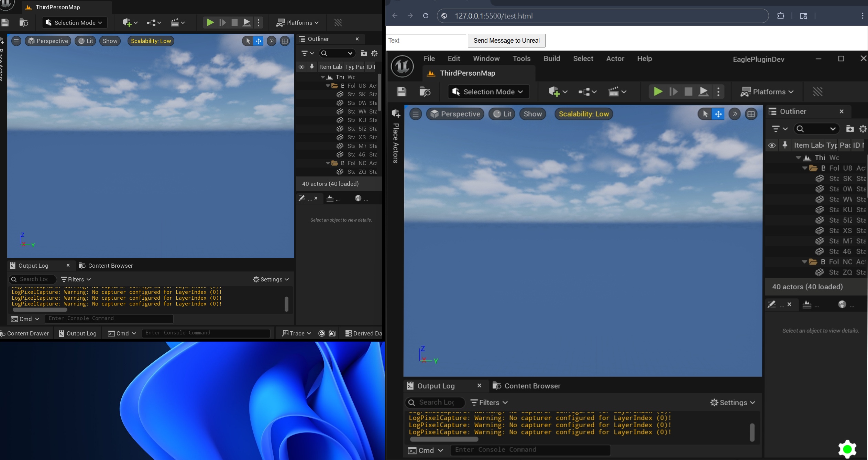Image resolution: width=868 pixels, height=460 pixels.
Task: Click the Scalability: Low button in streamed viewport
Action: click(x=583, y=114)
